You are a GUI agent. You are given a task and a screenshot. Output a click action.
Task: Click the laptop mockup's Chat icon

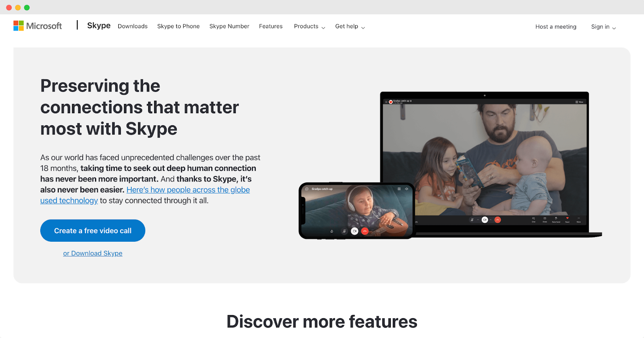click(x=533, y=219)
